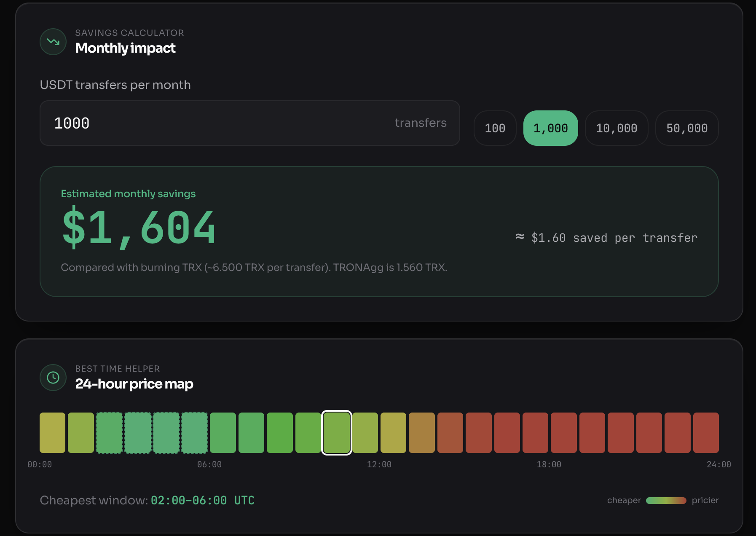Click the 'Compared with burning TRX' note

coord(254,268)
